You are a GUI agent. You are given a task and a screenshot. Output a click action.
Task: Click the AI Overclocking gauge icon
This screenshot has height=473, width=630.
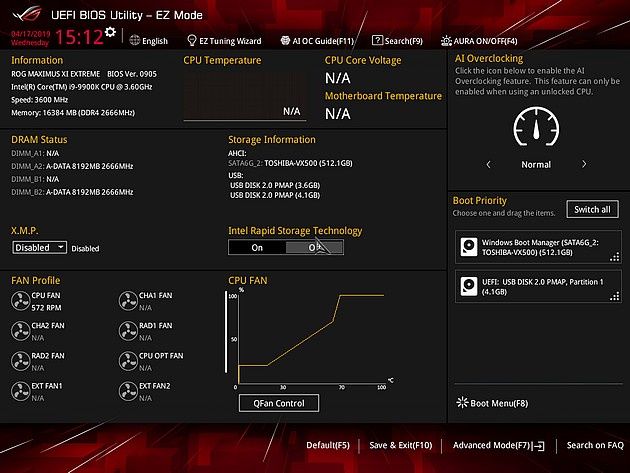point(536,126)
